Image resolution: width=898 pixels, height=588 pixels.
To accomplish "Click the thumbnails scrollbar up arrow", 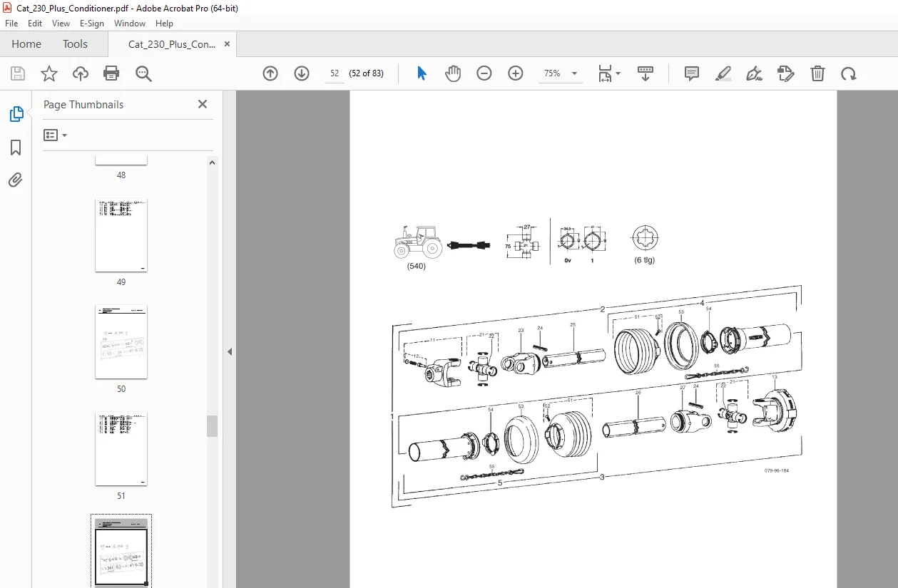I will [213, 163].
